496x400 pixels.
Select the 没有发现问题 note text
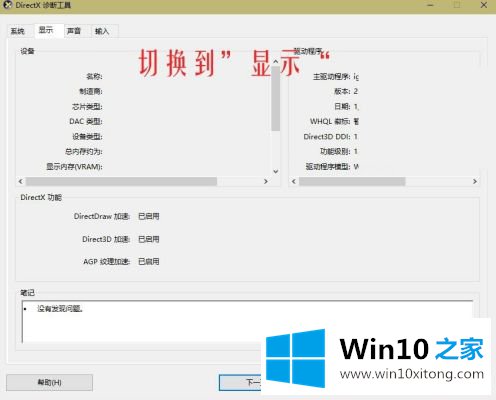pos(60,309)
